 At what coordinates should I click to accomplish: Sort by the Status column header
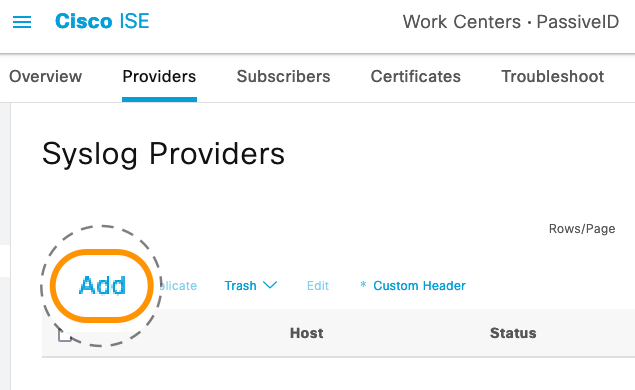point(513,333)
